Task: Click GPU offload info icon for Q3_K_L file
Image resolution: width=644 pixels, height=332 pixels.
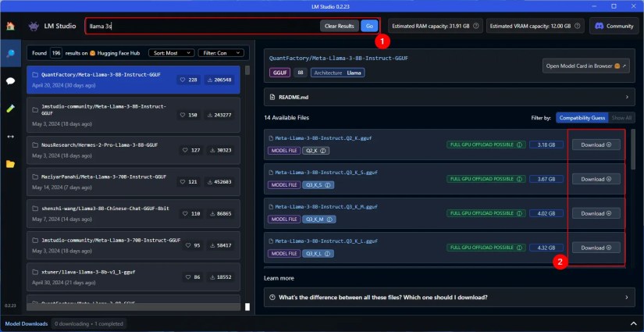Action: pos(520,248)
